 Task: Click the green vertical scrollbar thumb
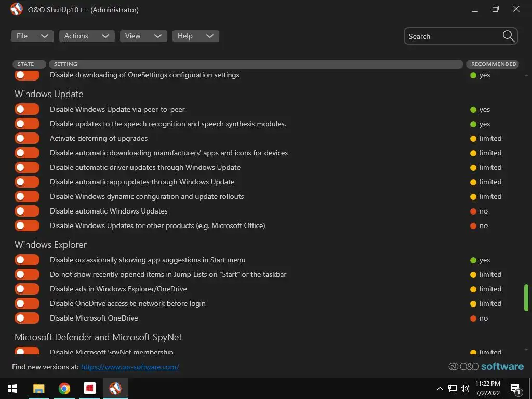[526, 298]
